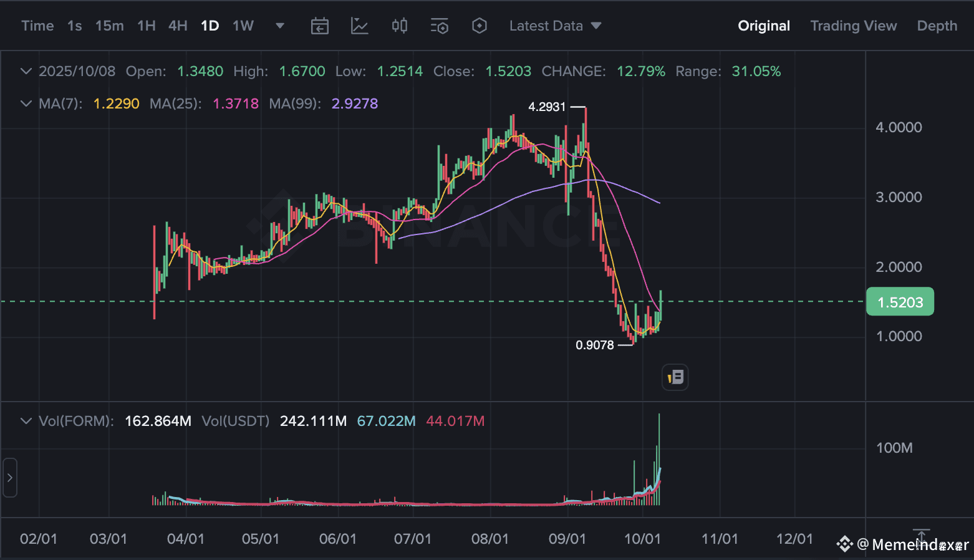Viewport: 974px width, 560px height.
Task: Click the hexagon chart settings icon
Action: 480,26
